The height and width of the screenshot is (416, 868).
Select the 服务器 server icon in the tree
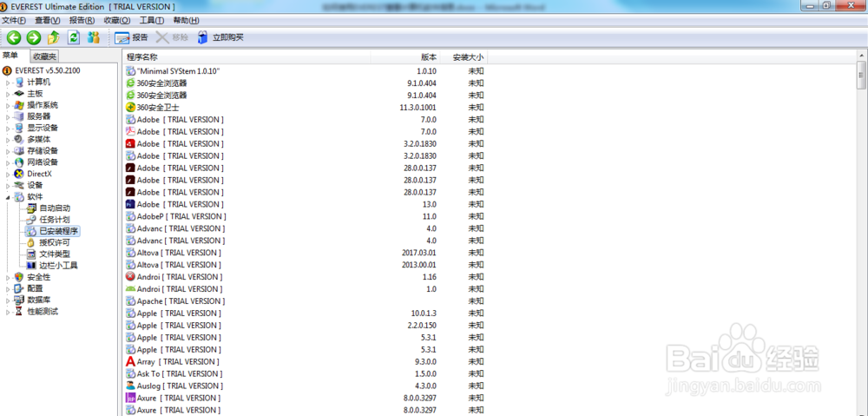[x=19, y=116]
